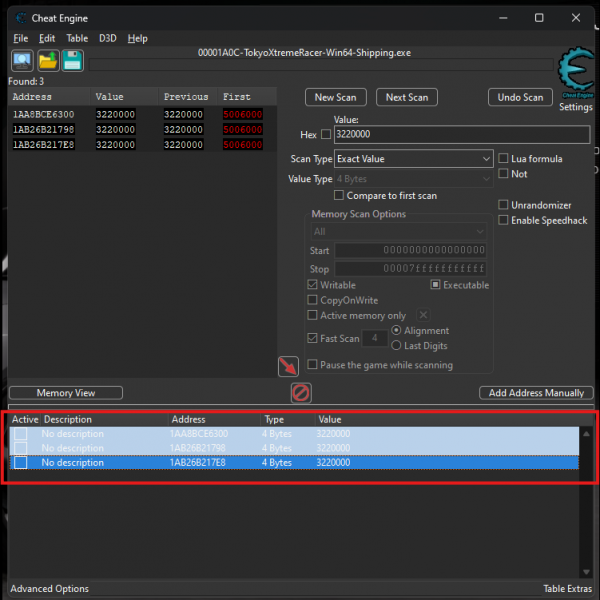Click the Value column header in results
600x600 pixels.
124,96
